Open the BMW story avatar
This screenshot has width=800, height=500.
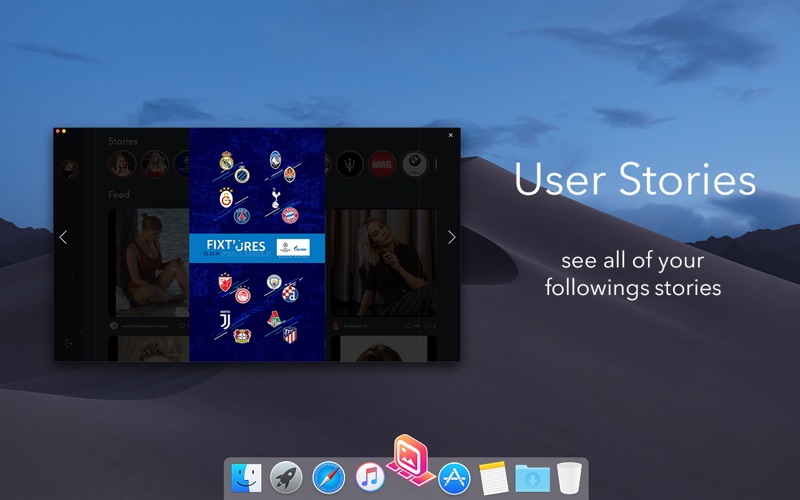(x=414, y=164)
